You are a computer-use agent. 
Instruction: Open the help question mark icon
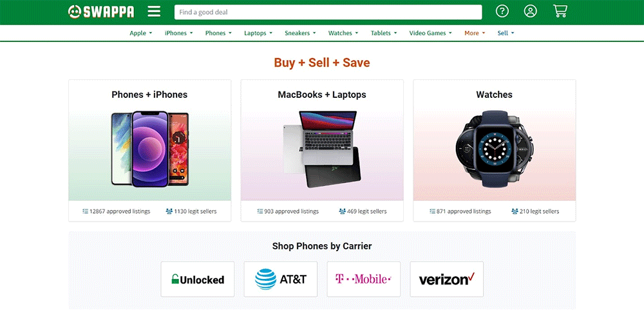(x=502, y=12)
